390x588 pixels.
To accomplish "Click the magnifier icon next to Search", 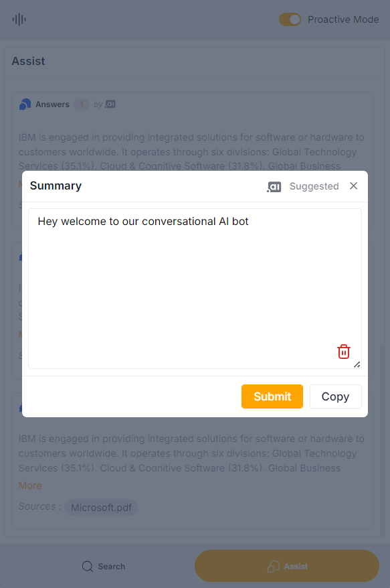I will click(88, 566).
